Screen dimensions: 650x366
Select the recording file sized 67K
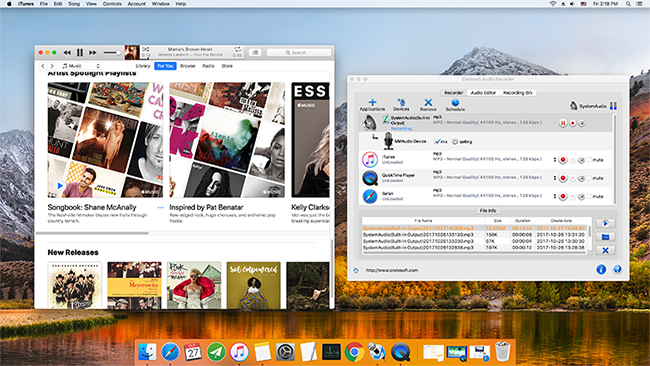475,241
